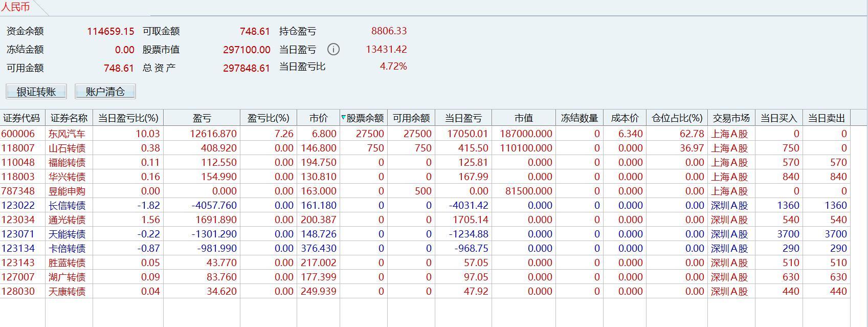Image resolution: width=868 pixels, height=327 pixels.
Task: Click the position ratio cell 36.97
Action: point(693,148)
